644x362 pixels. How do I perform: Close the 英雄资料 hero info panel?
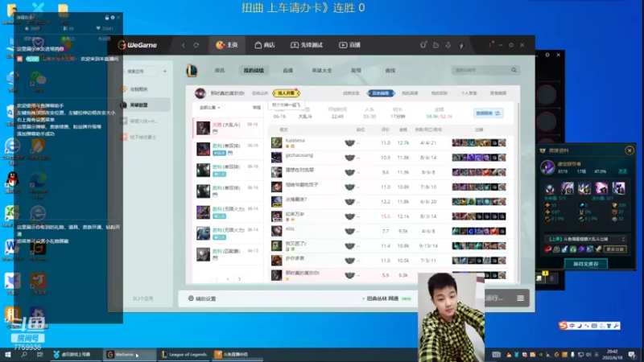point(630,150)
